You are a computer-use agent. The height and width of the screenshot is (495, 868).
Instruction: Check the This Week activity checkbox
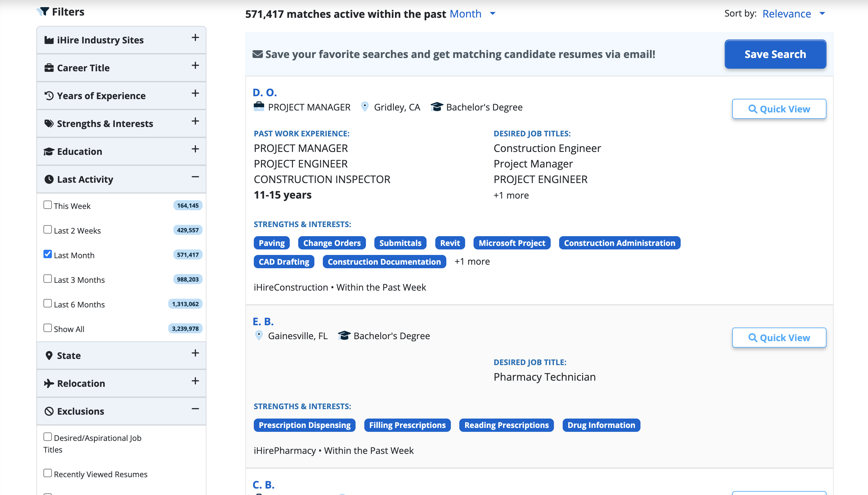coord(48,205)
